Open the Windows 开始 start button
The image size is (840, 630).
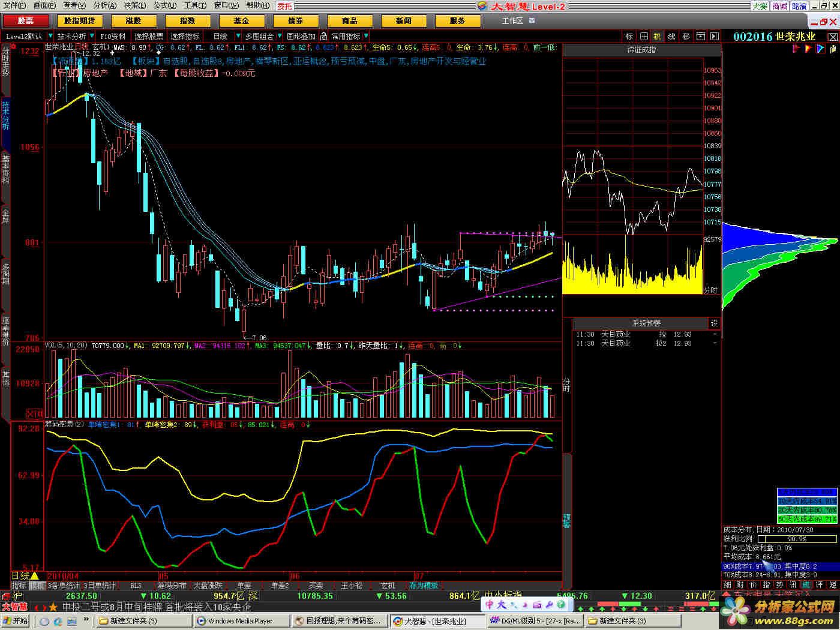pos(16,621)
